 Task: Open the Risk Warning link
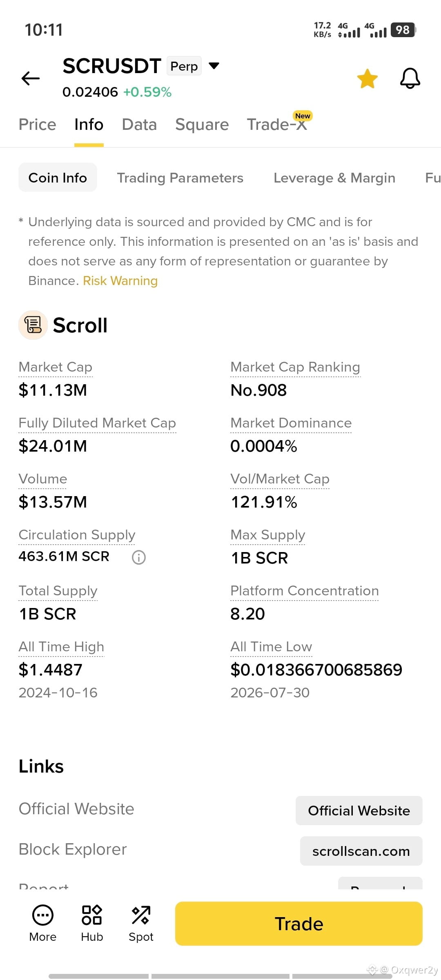tap(120, 281)
